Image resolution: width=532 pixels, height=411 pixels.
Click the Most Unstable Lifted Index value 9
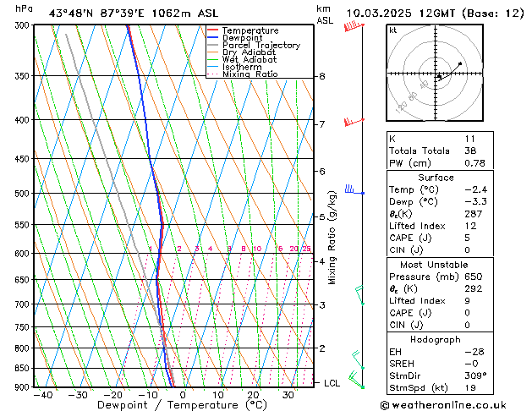coord(467,301)
